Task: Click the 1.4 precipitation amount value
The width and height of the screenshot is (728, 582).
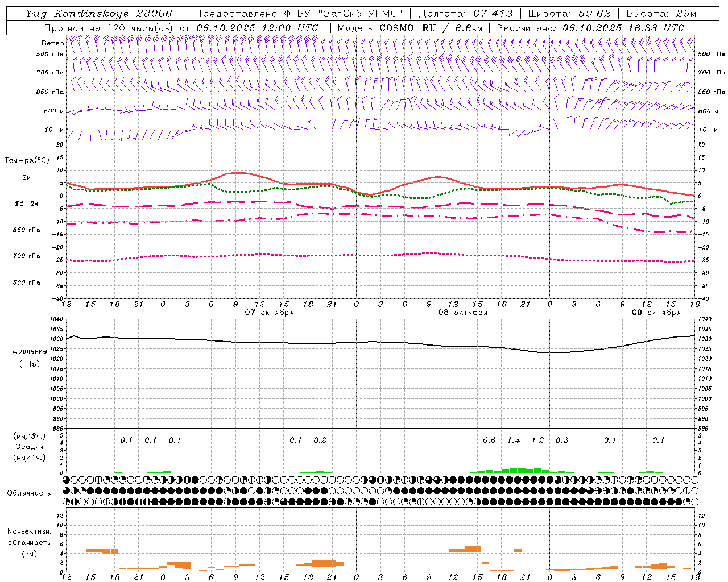Action: pos(514,440)
